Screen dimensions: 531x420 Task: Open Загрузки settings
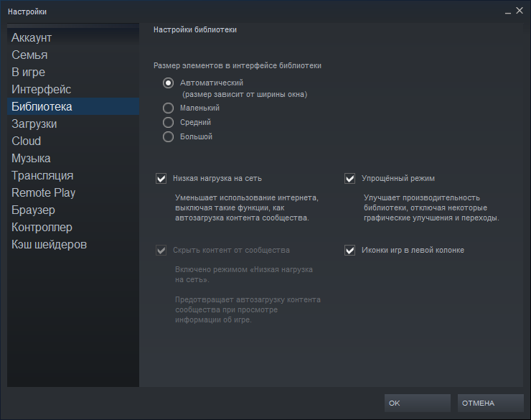click(x=72, y=124)
